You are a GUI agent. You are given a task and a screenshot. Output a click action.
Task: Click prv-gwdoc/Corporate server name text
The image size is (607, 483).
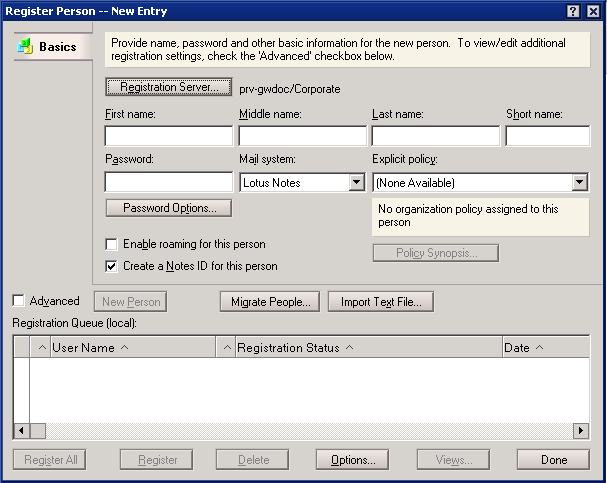click(x=290, y=89)
